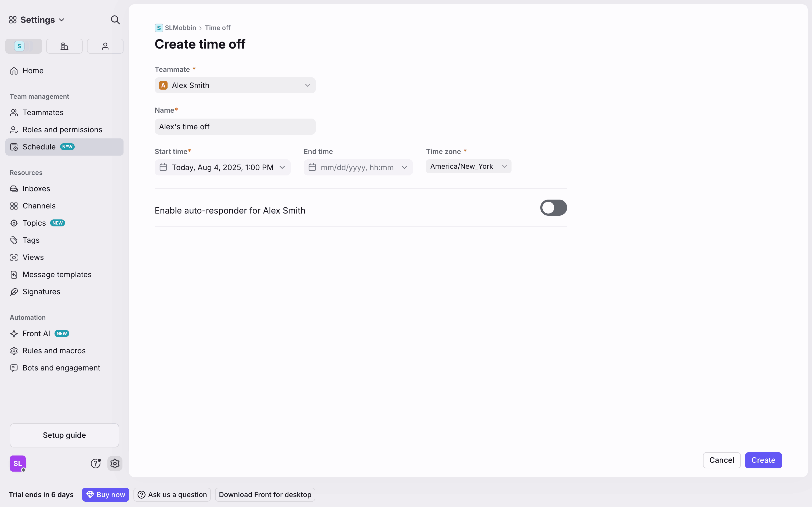Click the End time calendar icon

pyautogui.click(x=312, y=167)
